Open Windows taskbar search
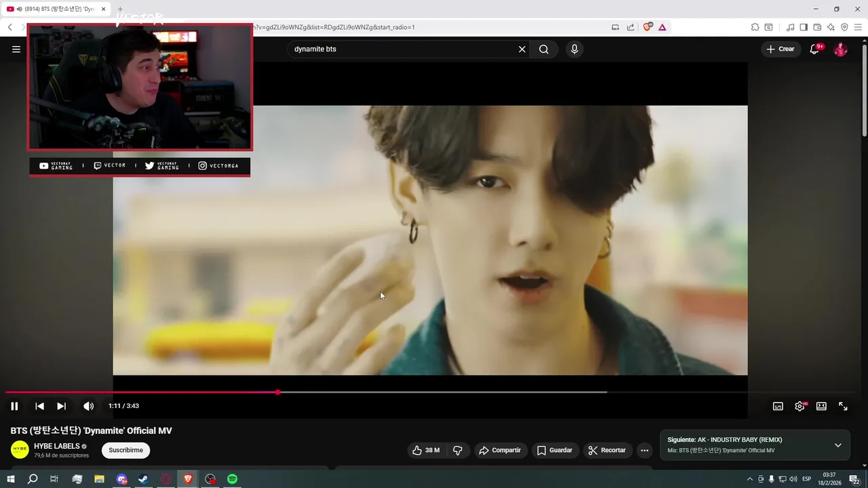The image size is (868, 488). coord(32,479)
